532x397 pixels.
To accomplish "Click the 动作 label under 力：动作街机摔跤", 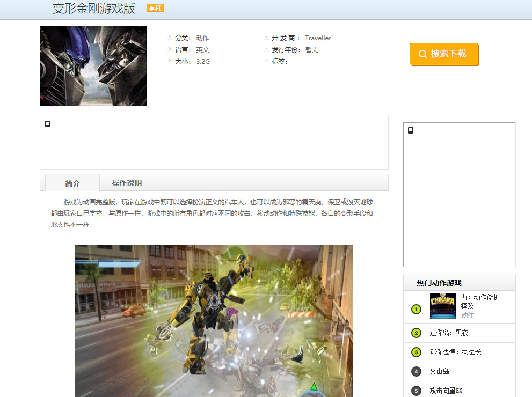I will [x=468, y=315].
